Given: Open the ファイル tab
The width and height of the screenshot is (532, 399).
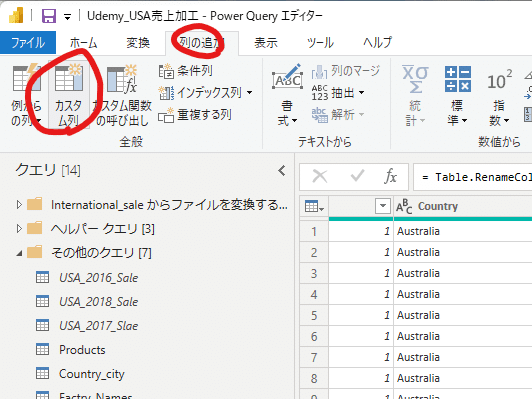Looking at the screenshot, I should 28,43.
